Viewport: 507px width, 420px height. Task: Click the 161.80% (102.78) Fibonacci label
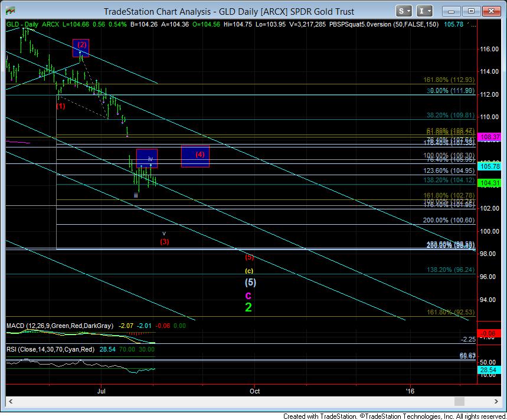(x=449, y=195)
